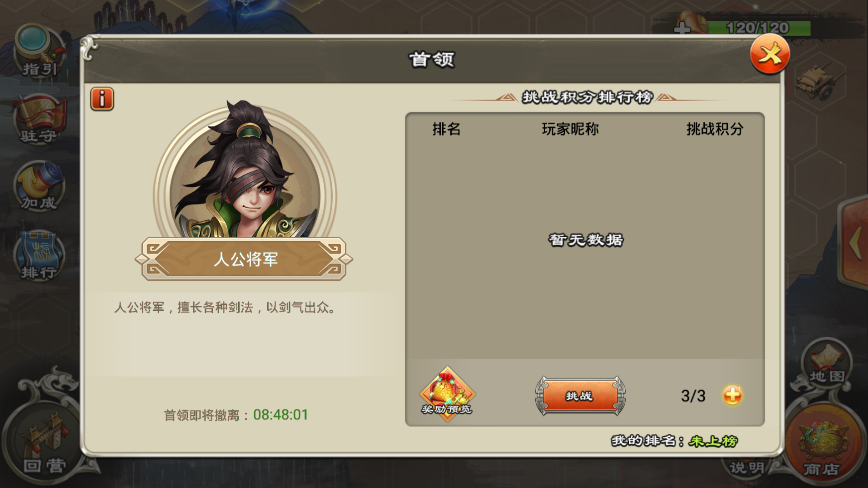The width and height of the screenshot is (868, 488).
Task: Open the 排行 ranking banner icon
Action: tap(39, 256)
